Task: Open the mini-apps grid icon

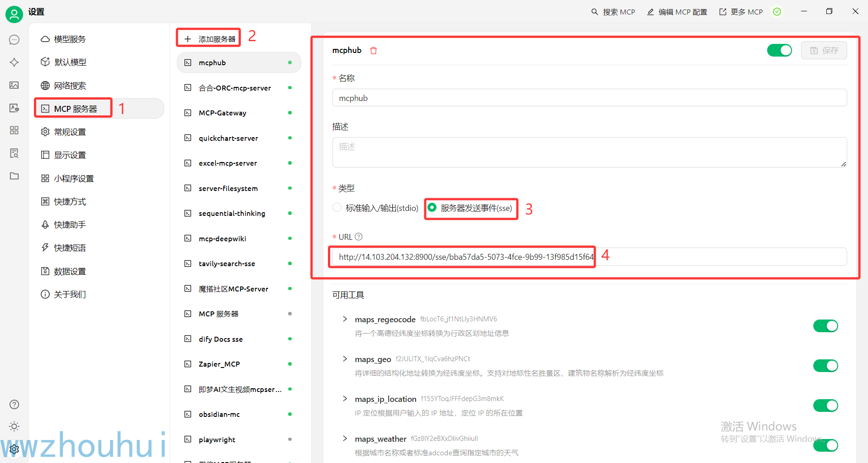Action: click(x=14, y=130)
